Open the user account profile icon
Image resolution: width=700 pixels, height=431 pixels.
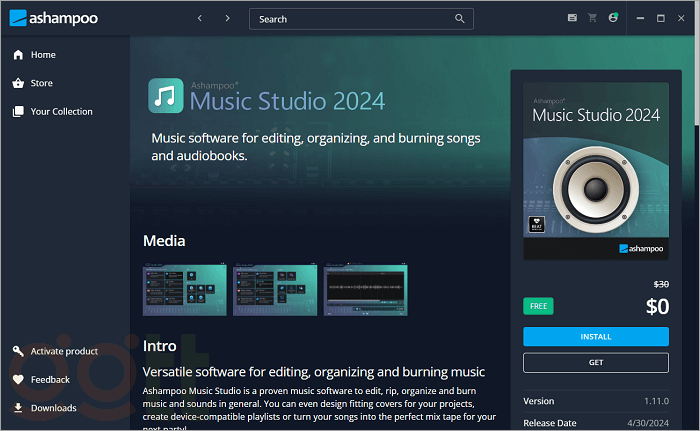613,18
